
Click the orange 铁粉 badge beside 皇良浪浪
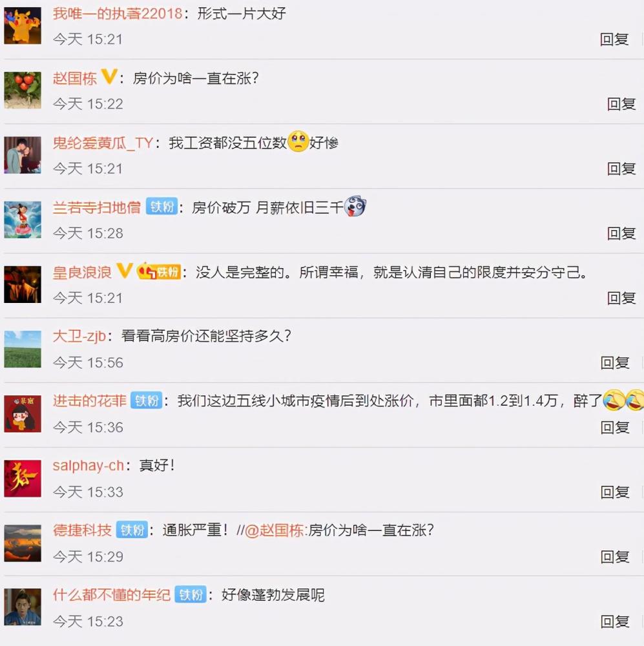(159, 271)
